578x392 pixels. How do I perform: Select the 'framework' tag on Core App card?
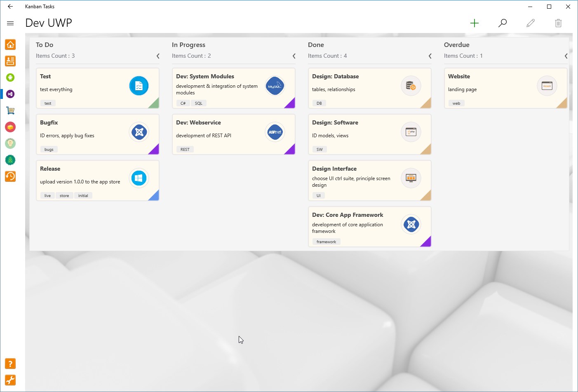pyautogui.click(x=327, y=242)
